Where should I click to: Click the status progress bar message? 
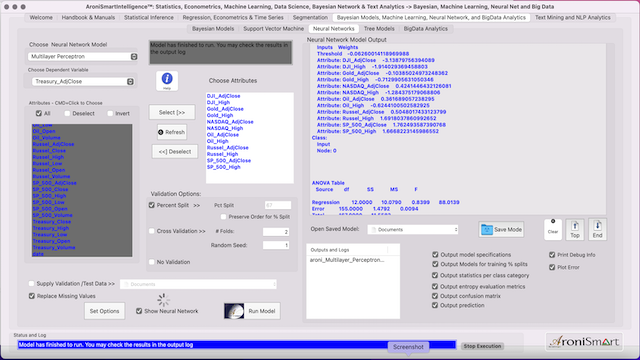click(237, 345)
